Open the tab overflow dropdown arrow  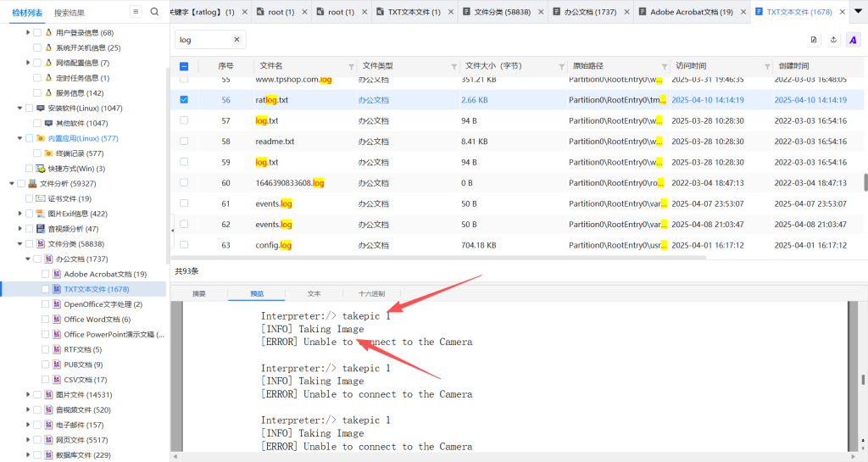[857, 12]
